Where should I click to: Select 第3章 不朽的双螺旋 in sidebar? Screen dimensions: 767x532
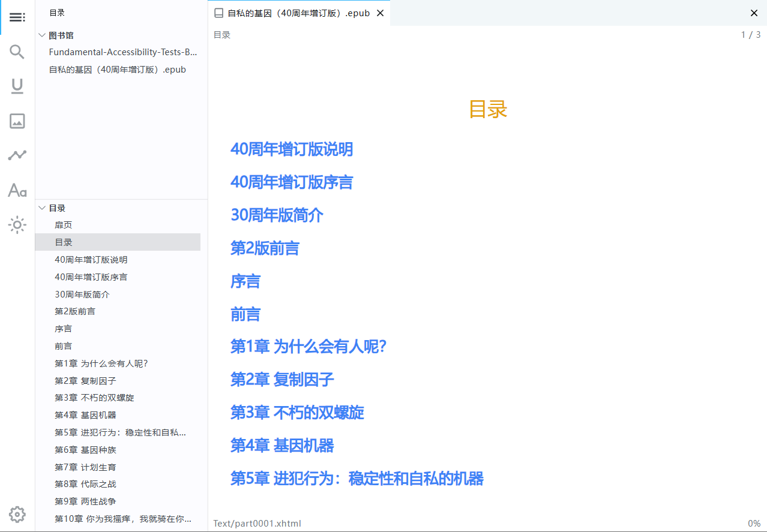coord(118,398)
